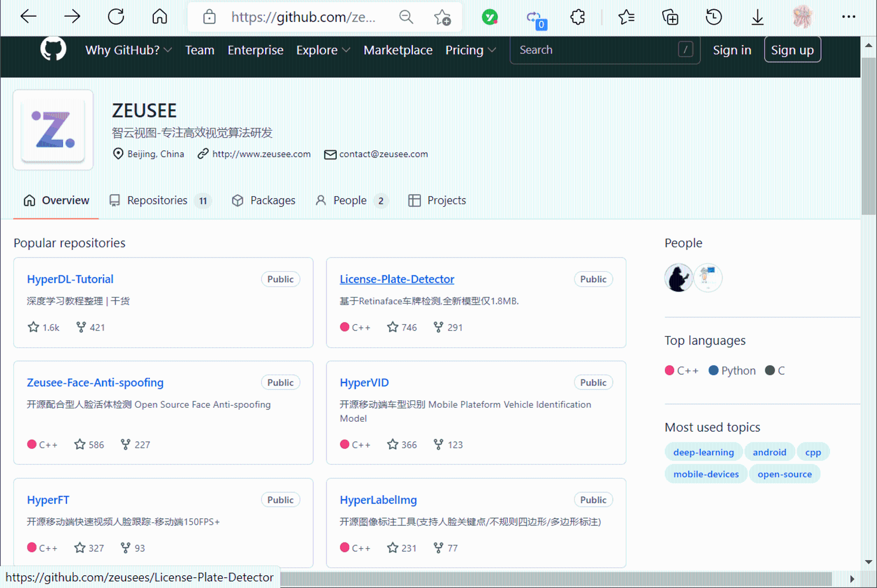Select the mobile-devices topic tag
This screenshot has width=877, height=588.
(x=706, y=474)
